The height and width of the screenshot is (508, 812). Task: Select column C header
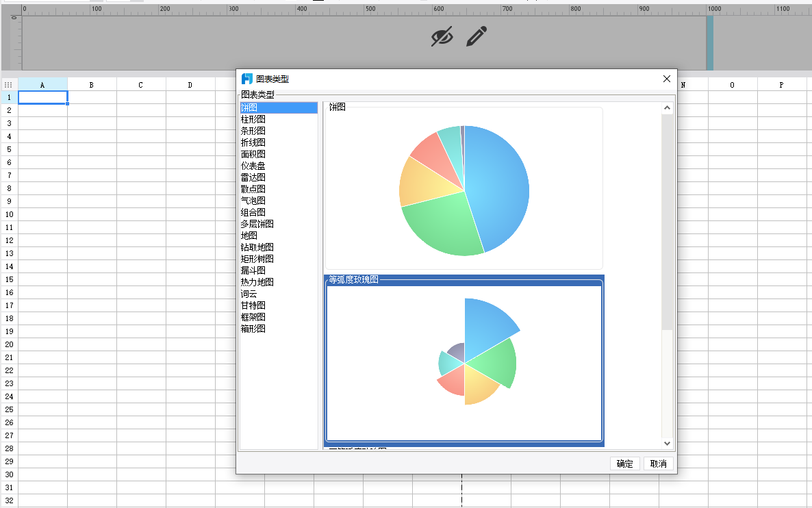(141, 84)
